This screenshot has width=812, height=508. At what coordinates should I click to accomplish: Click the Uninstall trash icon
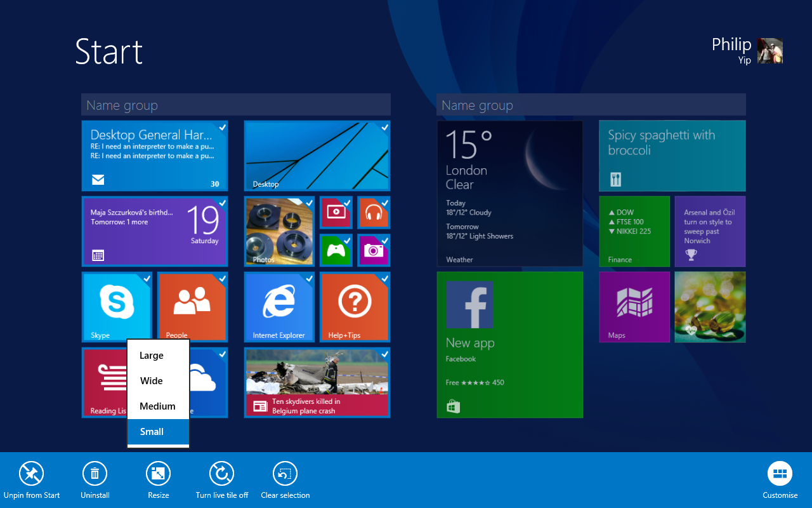pyautogui.click(x=95, y=473)
